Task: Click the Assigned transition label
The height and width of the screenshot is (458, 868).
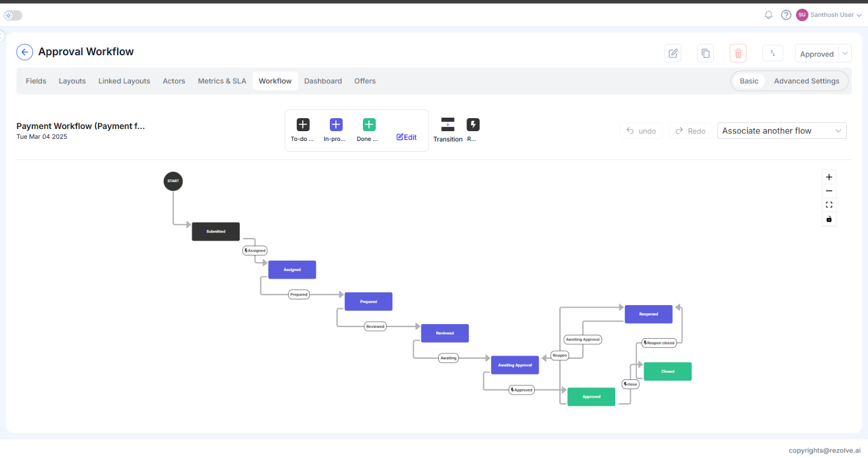Action: click(255, 250)
